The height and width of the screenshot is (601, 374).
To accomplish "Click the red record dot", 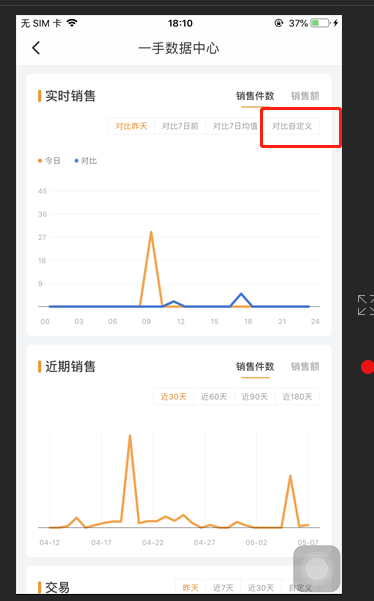I will coord(367,367).
